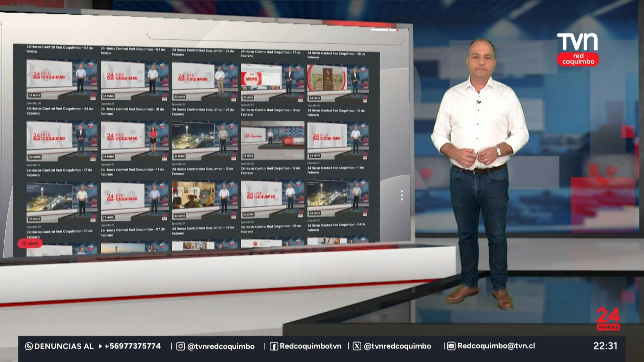This screenshot has width=644, height=362.
Task: Click the phone number +56977375774
Action: (132, 346)
